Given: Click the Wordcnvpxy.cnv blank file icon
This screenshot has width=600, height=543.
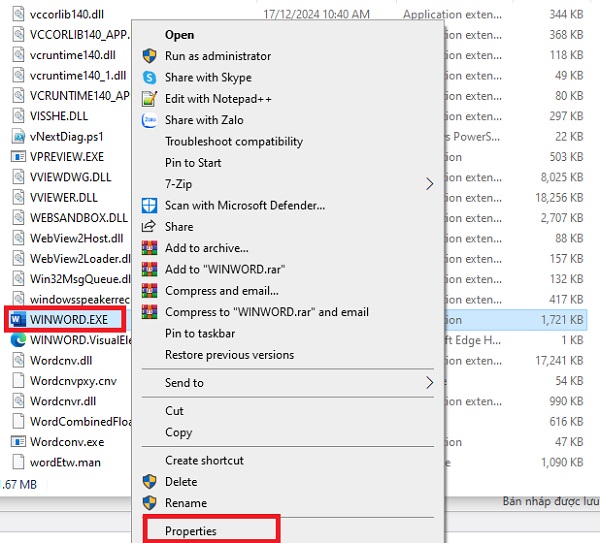Looking at the screenshot, I should click(x=18, y=381).
